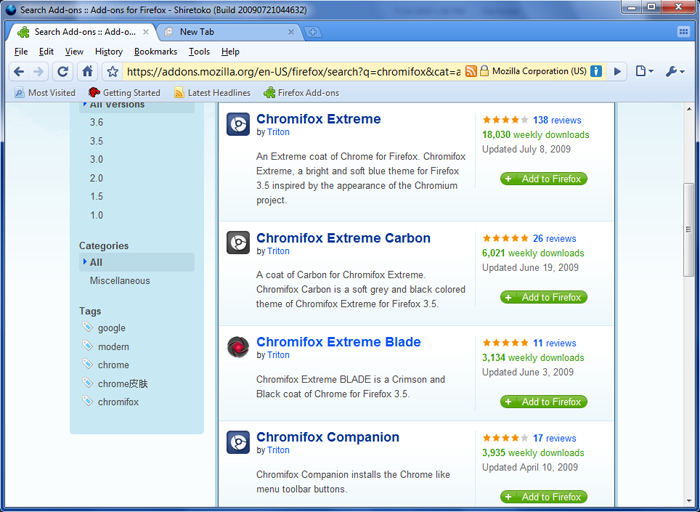Open the Bookmarks menu
The image size is (700, 512).
(155, 52)
